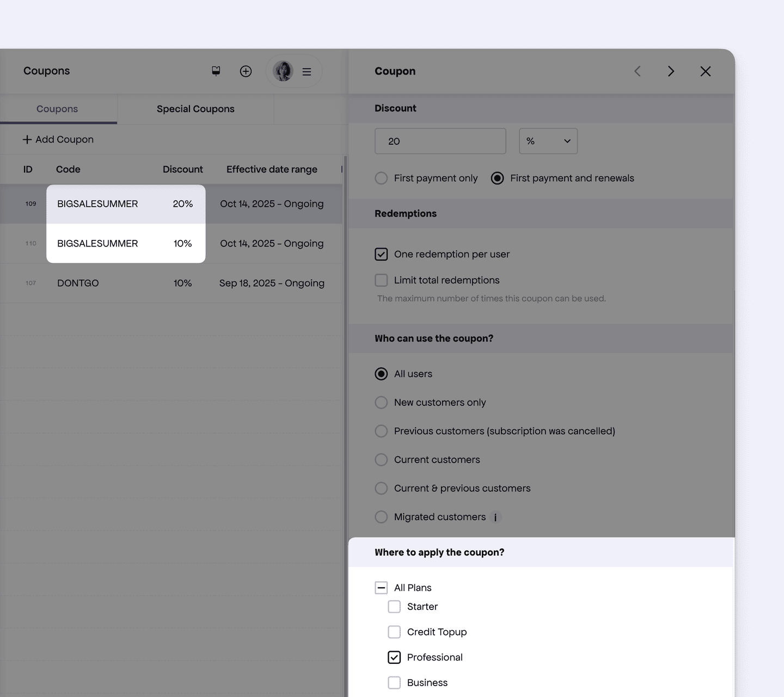The width and height of the screenshot is (784, 697).
Task: Open the bookmark icon in the Coupons header
Action: coord(216,71)
